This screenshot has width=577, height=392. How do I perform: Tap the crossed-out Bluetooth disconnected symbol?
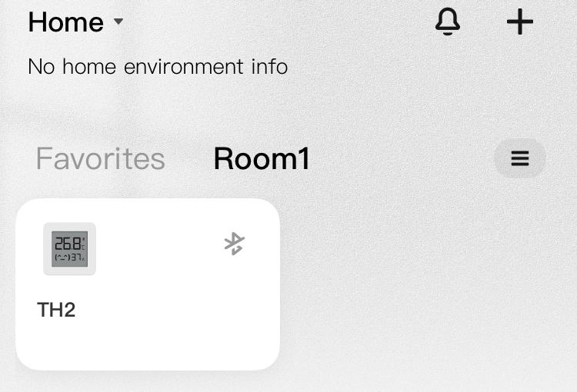(235, 244)
